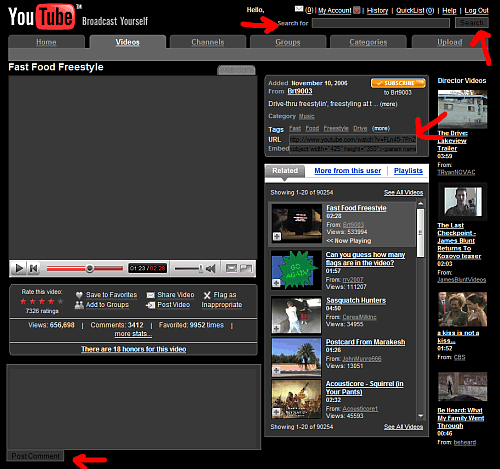Add Fast Food Freestyle thumbnail to QuickList
The height and width of the screenshot is (469, 500).
(x=277, y=236)
